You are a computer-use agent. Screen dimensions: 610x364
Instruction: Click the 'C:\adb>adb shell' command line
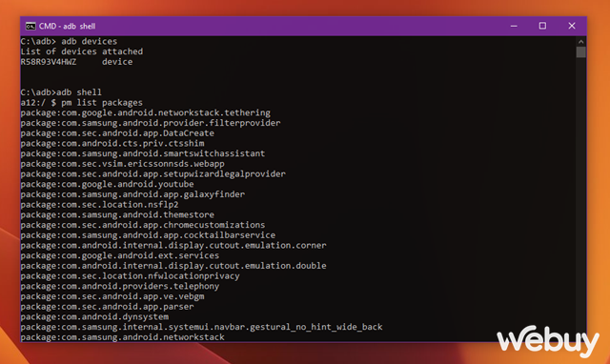coord(61,92)
